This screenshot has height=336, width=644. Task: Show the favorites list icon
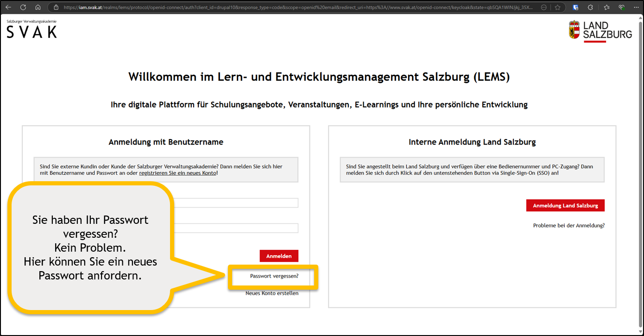[x=607, y=7]
